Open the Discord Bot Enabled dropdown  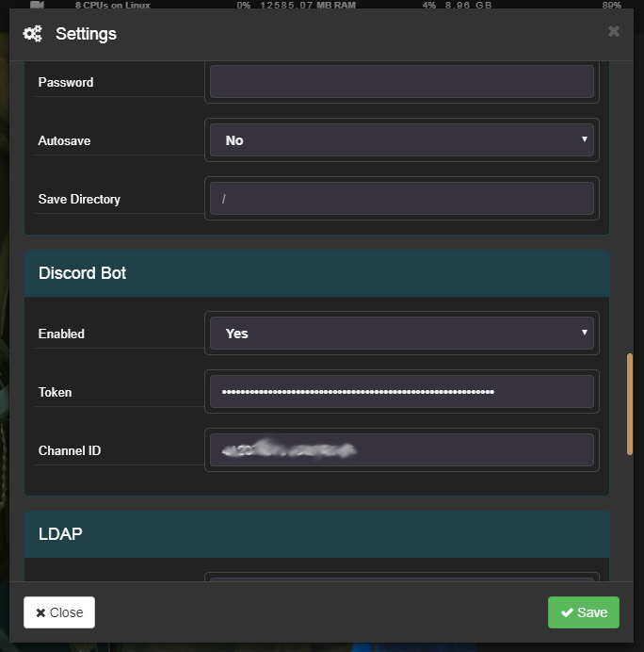tap(402, 334)
